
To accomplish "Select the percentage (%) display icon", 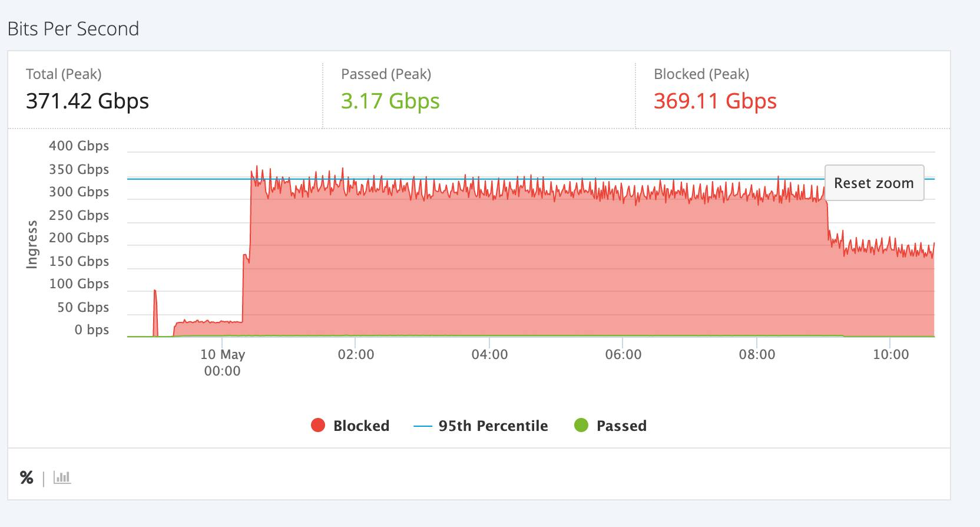I will pyautogui.click(x=25, y=477).
